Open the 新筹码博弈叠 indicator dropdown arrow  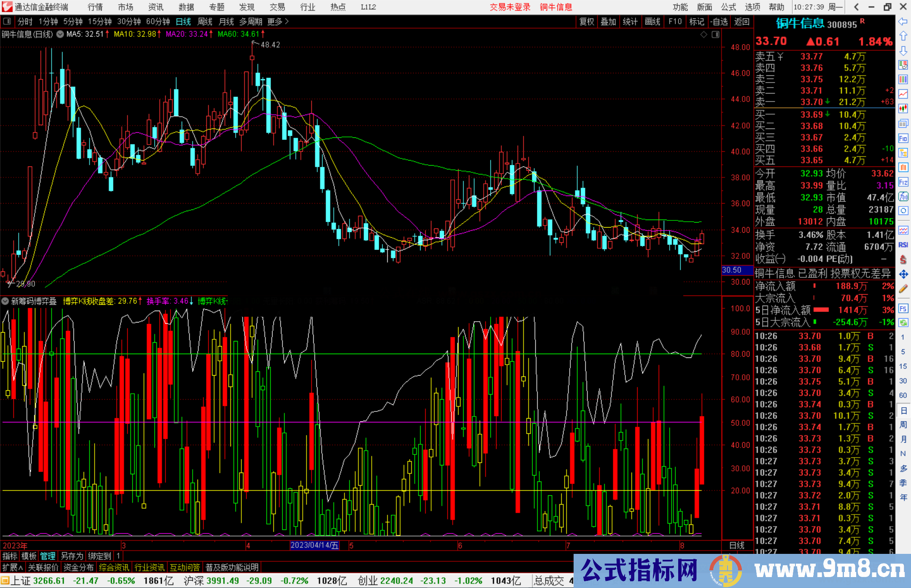click(x=5, y=301)
